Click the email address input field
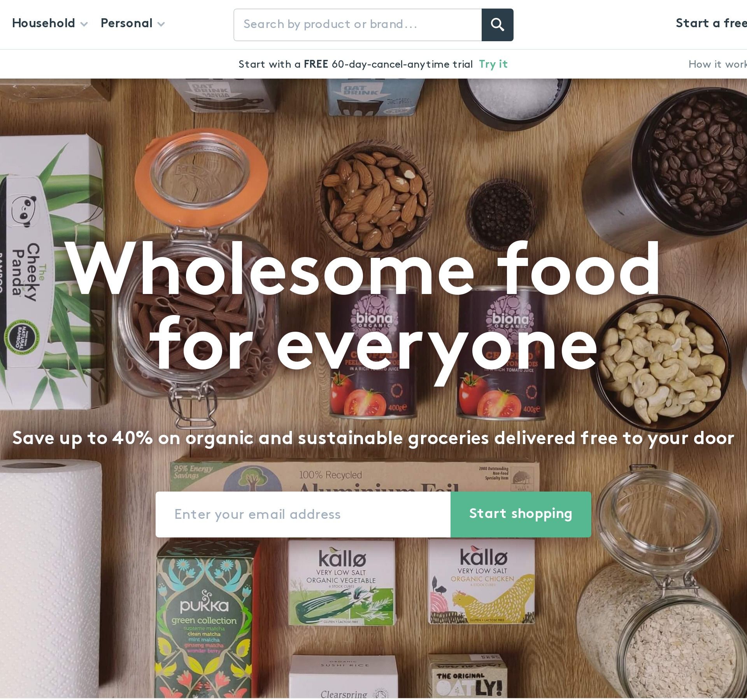The height and width of the screenshot is (700, 747). (303, 514)
